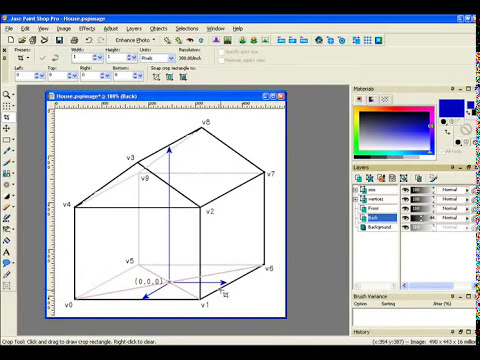Screen dimensions: 480x360
Task: Select the Back layer in Layers palette
Action: 382,218
